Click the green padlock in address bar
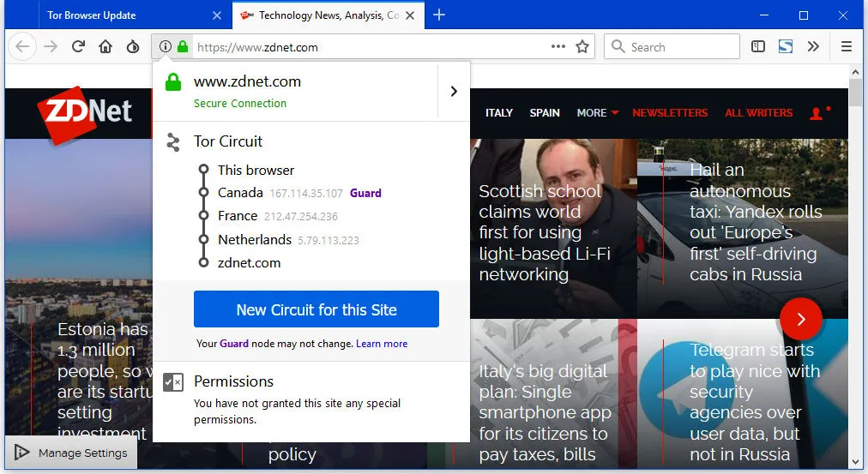The image size is (868, 474). pos(182,47)
